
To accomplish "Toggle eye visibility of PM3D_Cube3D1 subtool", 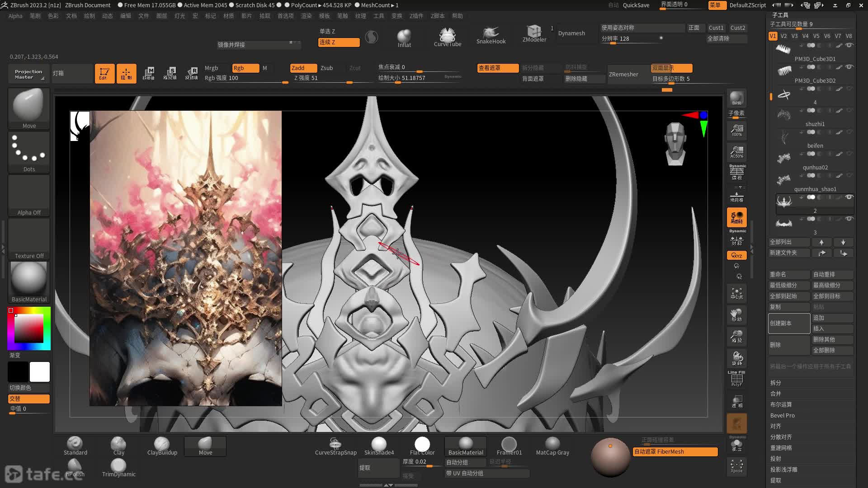I will click(x=849, y=45).
